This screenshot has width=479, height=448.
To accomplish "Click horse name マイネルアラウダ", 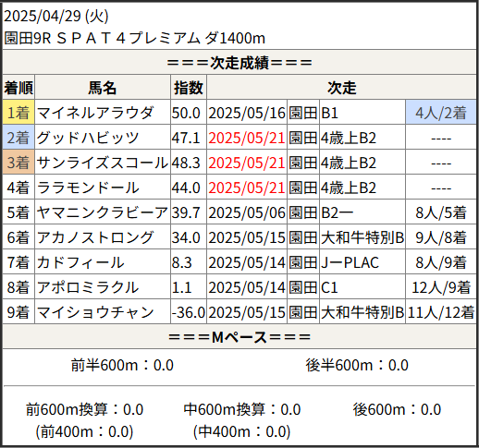I will [95, 113].
